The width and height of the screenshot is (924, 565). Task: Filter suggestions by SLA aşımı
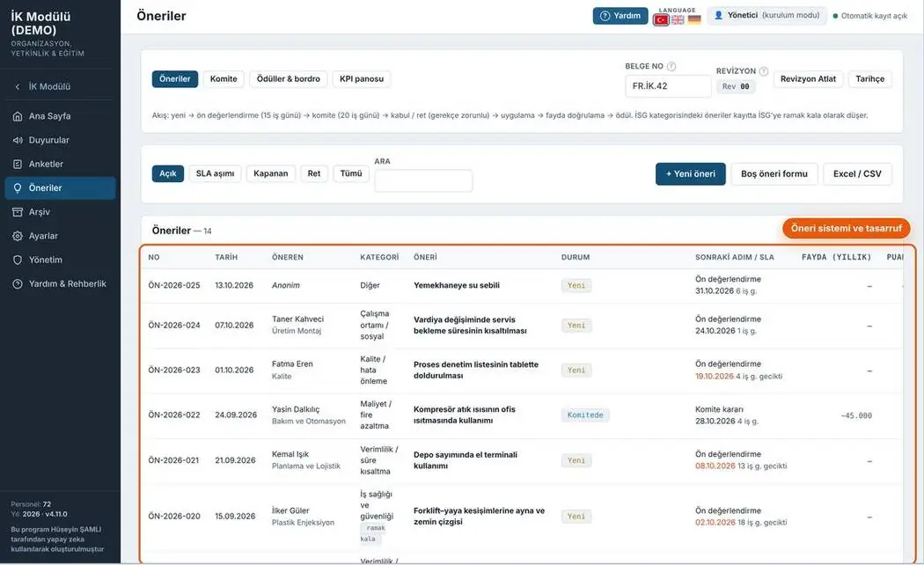[x=215, y=173]
